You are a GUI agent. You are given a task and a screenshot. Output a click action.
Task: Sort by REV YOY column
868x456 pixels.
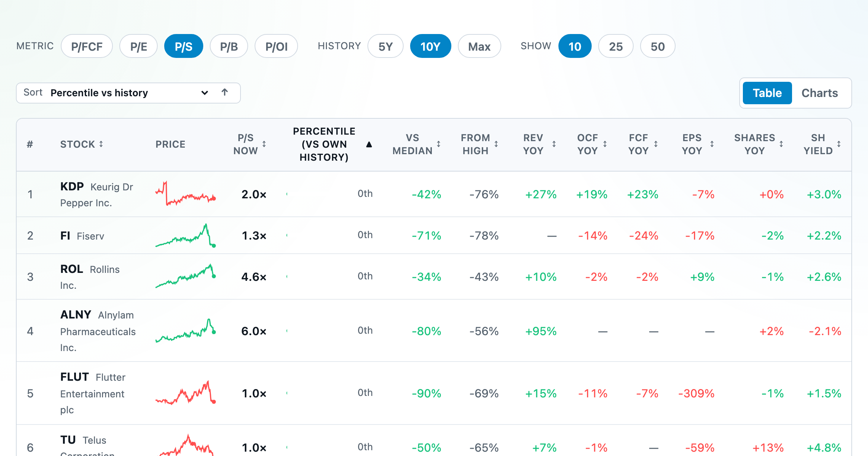pyautogui.click(x=540, y=144)
